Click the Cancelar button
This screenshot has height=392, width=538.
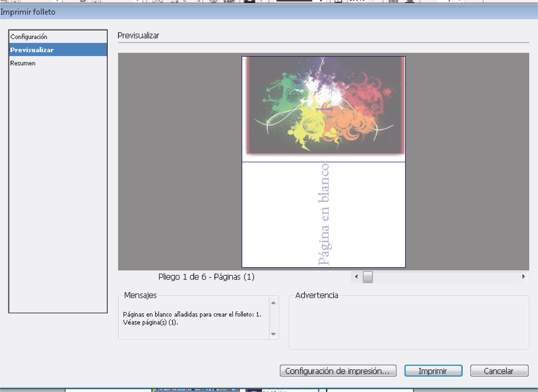[499, 371]
